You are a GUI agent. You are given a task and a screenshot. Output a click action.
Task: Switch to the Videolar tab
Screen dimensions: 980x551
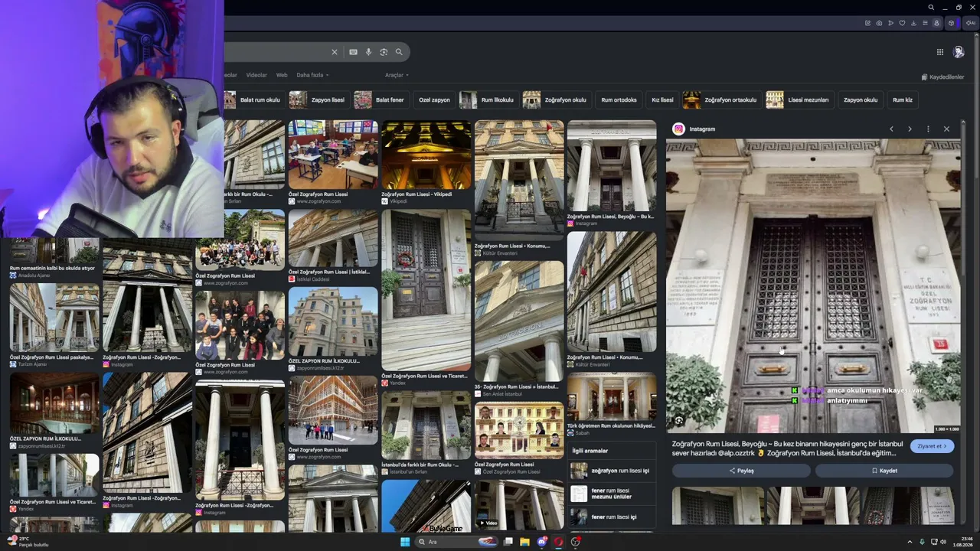click(x=256, y=75)
